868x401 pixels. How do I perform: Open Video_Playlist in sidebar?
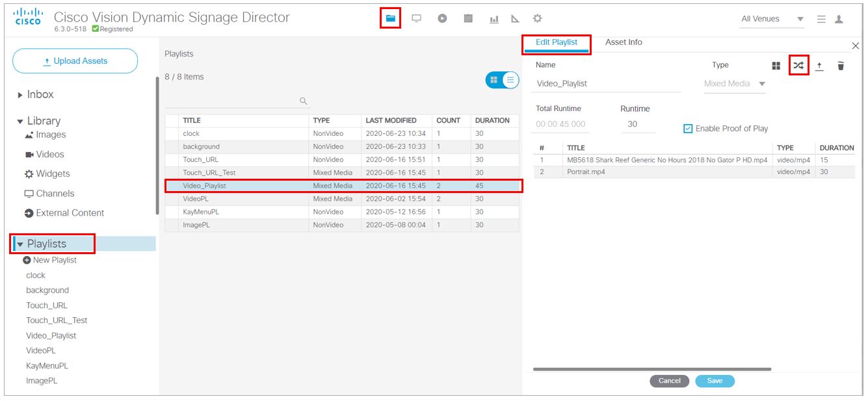[51, 336]
